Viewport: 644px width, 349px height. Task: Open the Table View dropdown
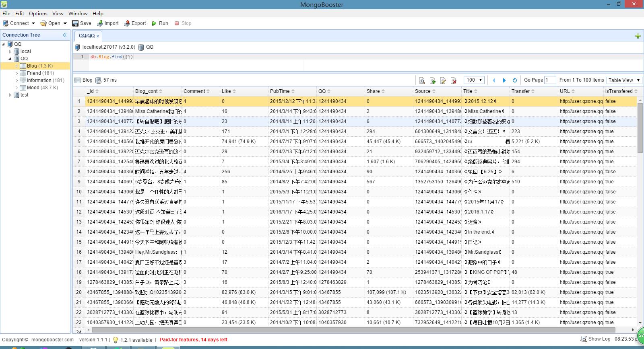[x=624, y=80]
